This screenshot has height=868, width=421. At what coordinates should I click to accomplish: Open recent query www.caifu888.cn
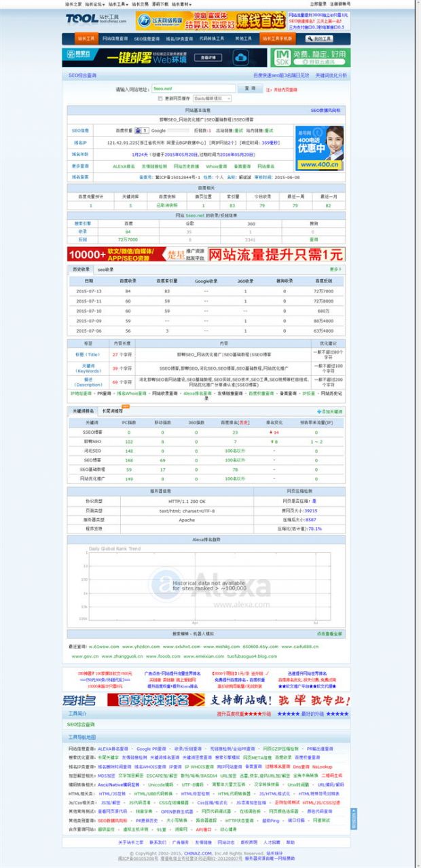(299, 647)
